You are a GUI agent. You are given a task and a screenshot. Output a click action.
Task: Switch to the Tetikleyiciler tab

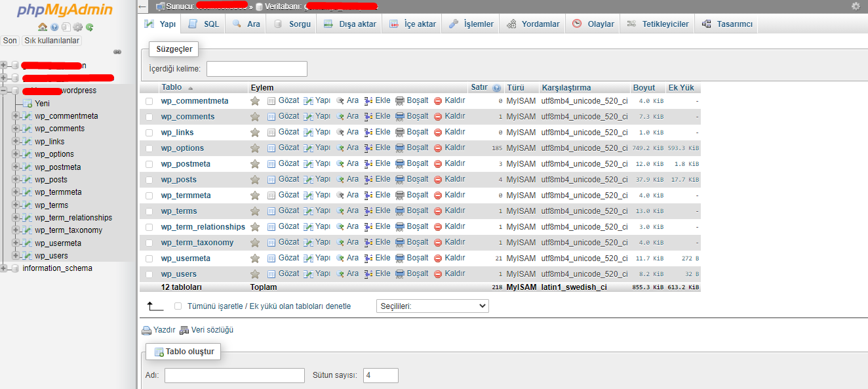658,24
